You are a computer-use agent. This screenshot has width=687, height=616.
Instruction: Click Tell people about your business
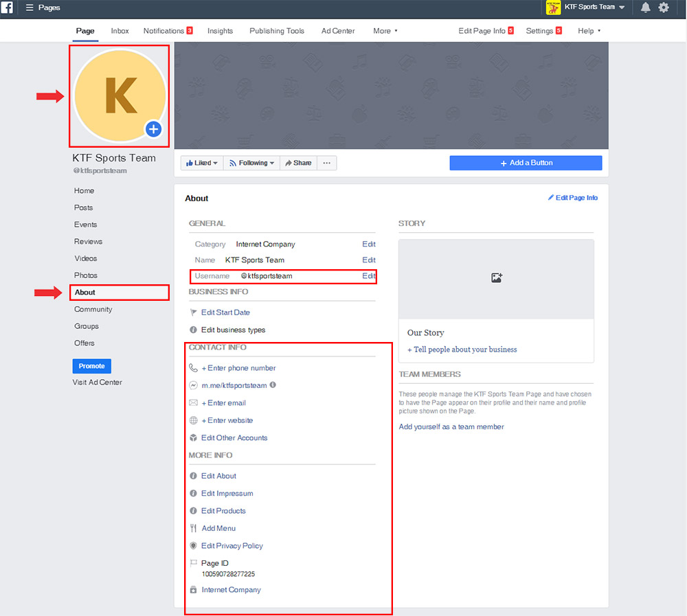[462, 349]
